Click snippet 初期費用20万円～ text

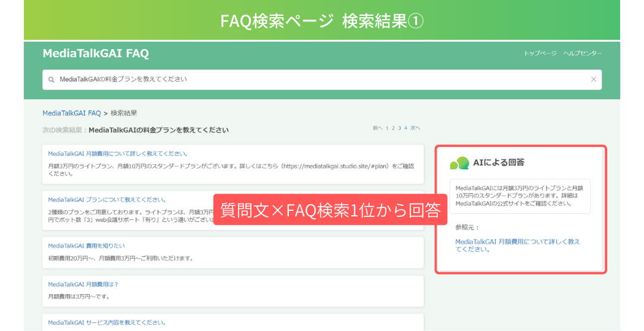121,258
